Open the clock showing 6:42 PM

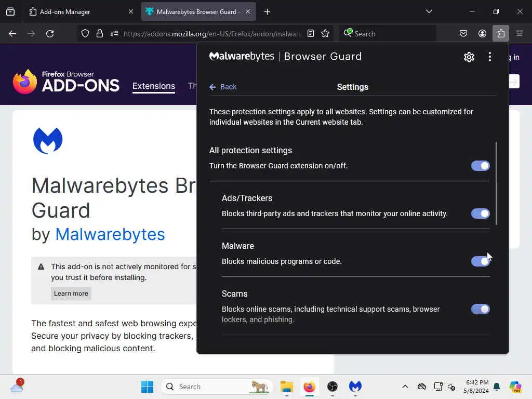point(476,387)
